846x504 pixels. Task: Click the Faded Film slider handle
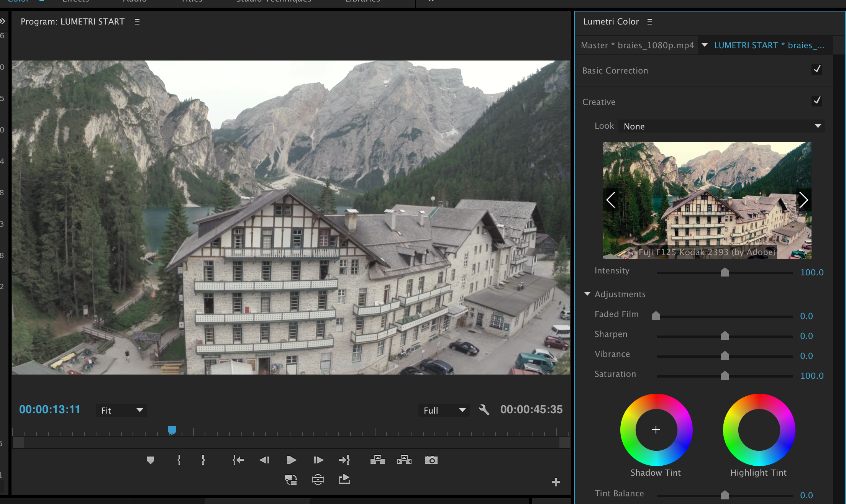(x=656, y=316)
